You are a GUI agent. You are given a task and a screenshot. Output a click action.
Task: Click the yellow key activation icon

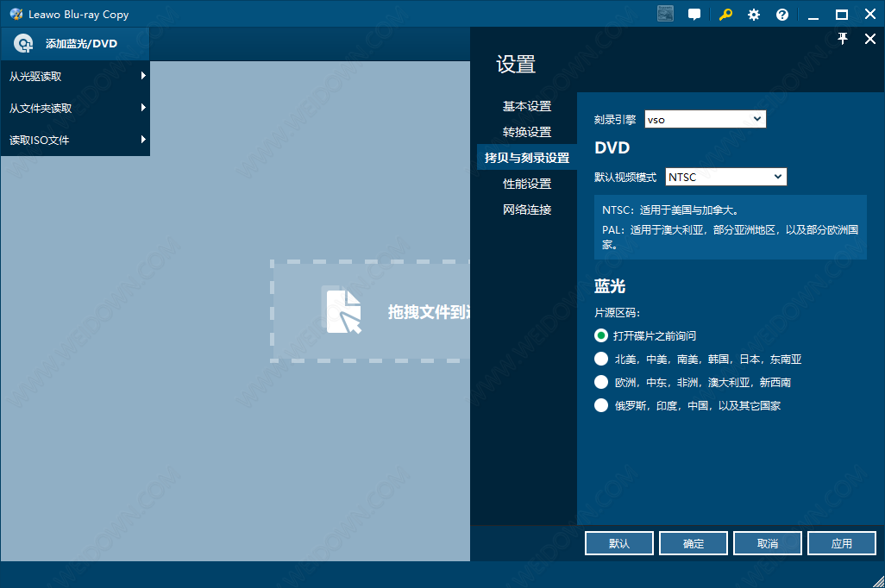[725, 15]
